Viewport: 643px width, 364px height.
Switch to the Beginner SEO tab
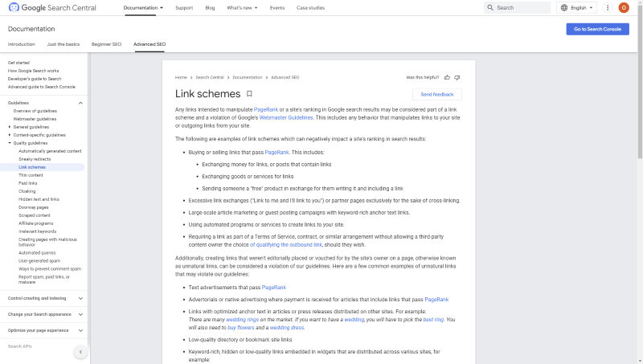click(x=106, y=44)
